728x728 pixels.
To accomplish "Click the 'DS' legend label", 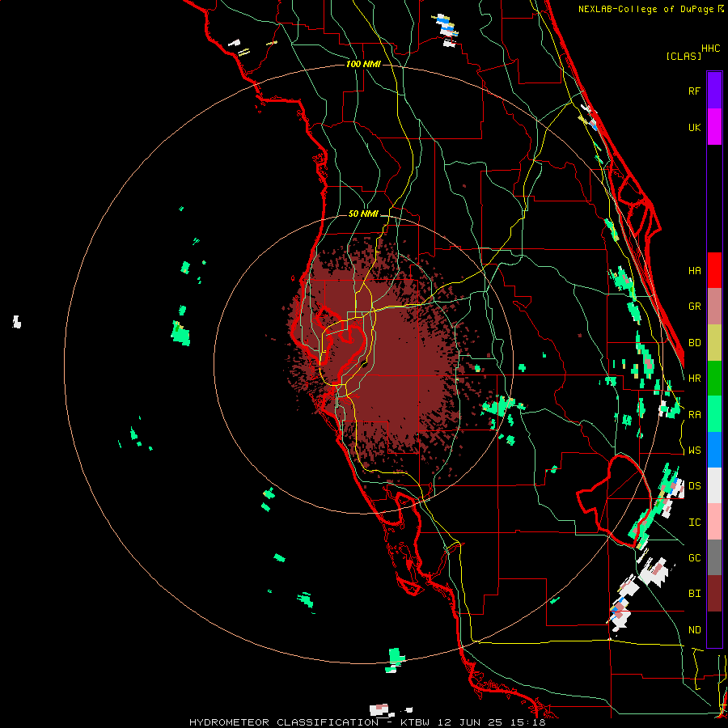I will tap(694, 486).
